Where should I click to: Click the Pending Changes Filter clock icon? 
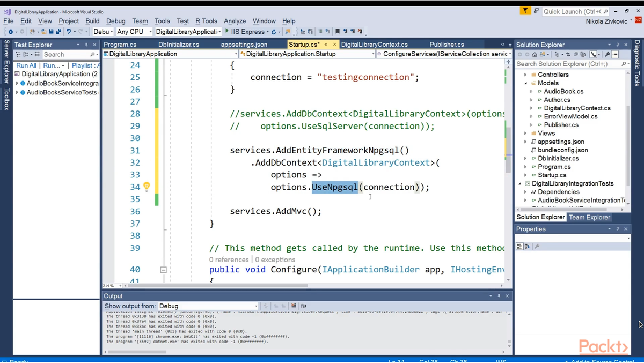(x=558, y=54)
